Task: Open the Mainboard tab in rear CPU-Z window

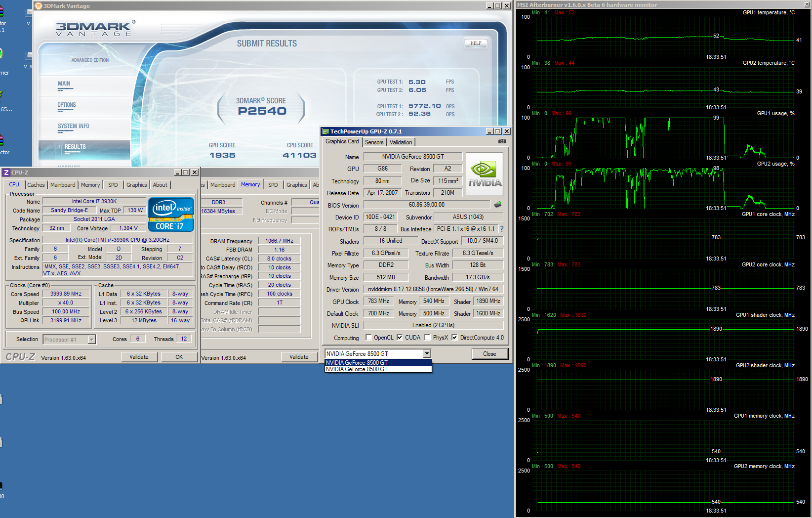Action: [223, 185]
